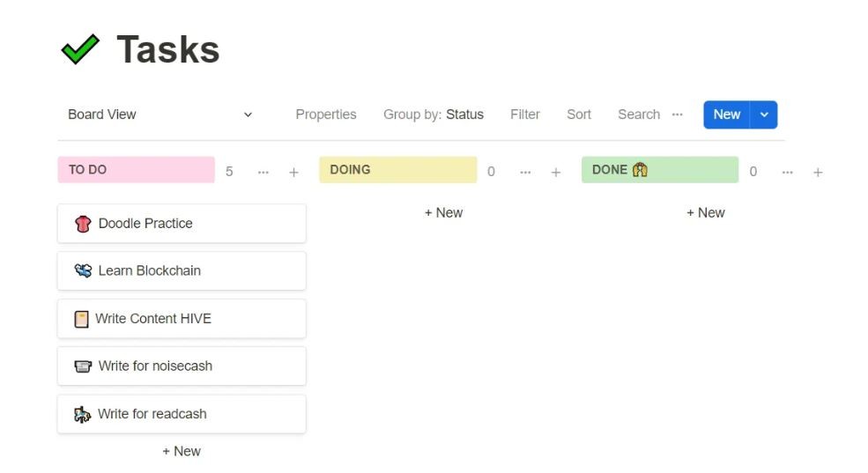
Task: Open the three-dot options of DOING column
Action: (525, 172)
